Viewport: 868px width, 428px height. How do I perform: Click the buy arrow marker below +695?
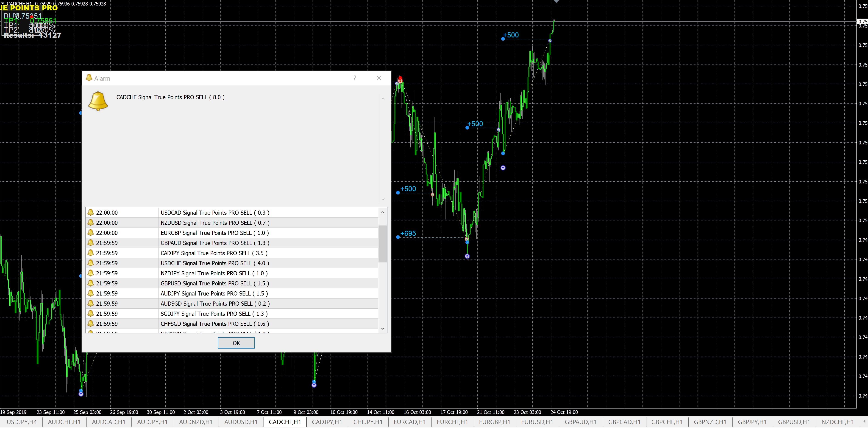pyautogui.click(x=467, y=256)
